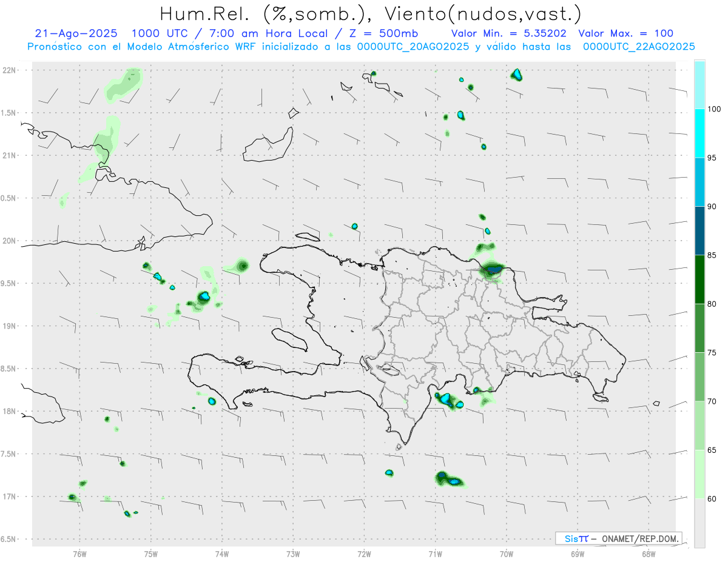The height and width of the screenshot is (562, 728).
Task: Click the above-100 pale cyan colorbar segment
Action: pos(699,85)
